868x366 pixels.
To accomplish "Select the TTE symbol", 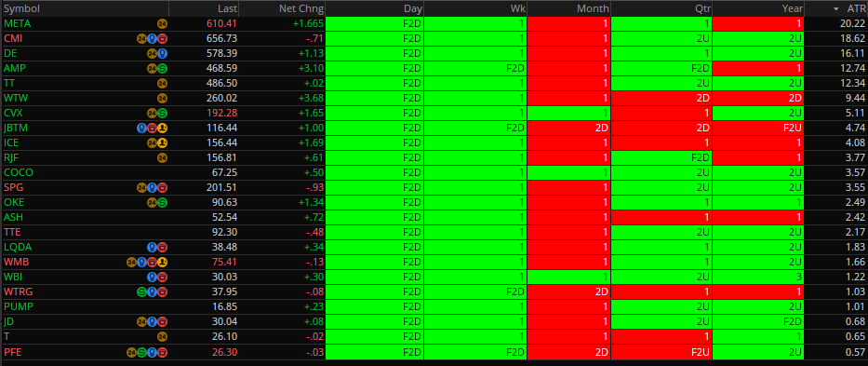I will pyautogui.click(x=12, y=232).
